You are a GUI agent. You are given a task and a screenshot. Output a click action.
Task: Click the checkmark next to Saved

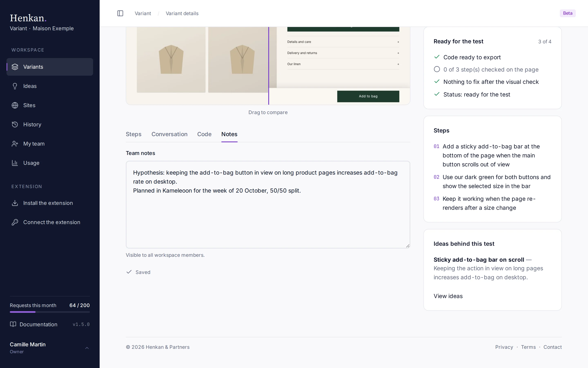[129, 272]
